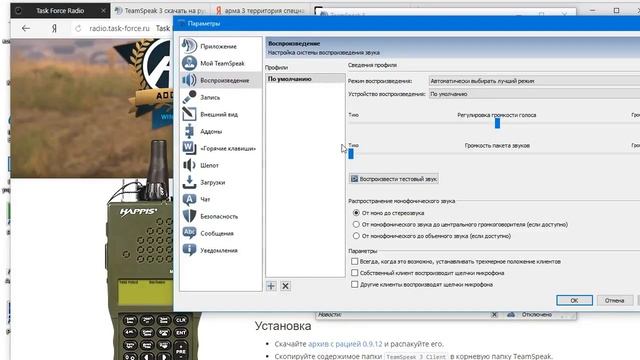640x360 pixels.
Task: Click the Установка heading on the webpage
Action: 283,326
